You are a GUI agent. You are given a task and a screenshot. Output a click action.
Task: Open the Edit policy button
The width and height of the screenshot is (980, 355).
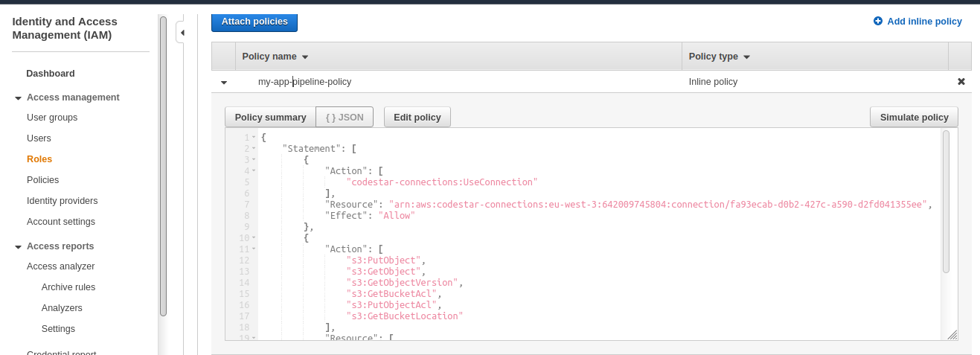click(x=417, y=118)
